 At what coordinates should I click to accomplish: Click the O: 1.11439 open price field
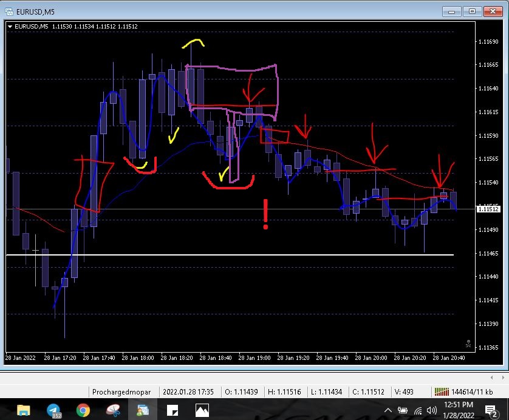pos(241,392)
